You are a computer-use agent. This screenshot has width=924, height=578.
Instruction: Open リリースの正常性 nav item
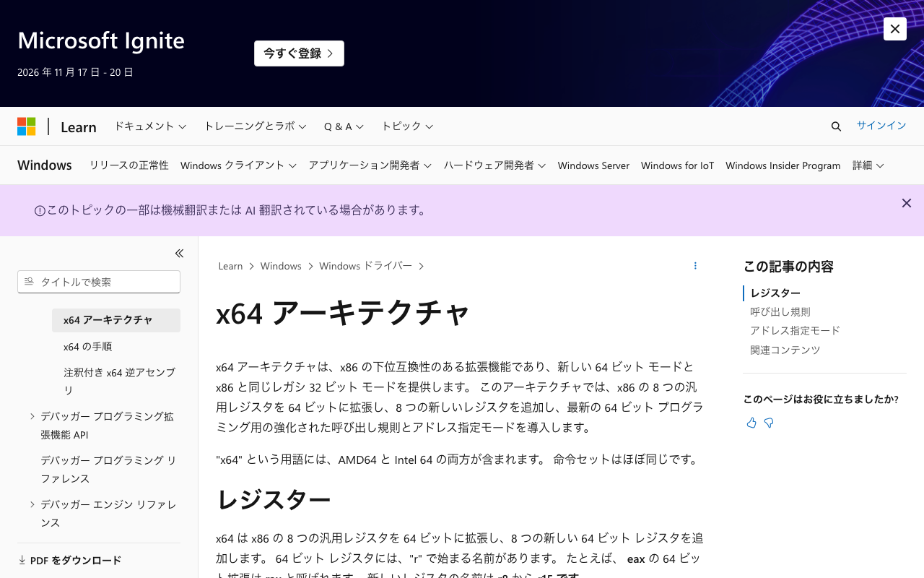click(x=129, y=165)
